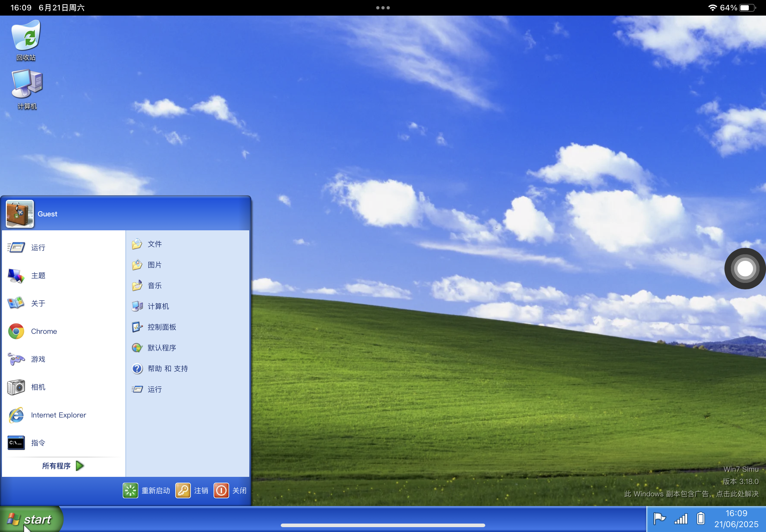Launch Chrome via its icon
The width and height of the screenshot is (766, 532).
pos(16,331)
